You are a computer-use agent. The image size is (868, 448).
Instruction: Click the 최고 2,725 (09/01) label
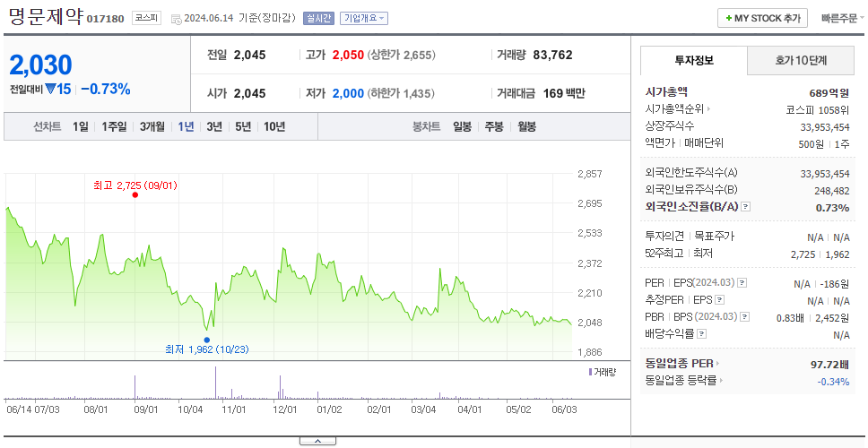tap(135, 185)
